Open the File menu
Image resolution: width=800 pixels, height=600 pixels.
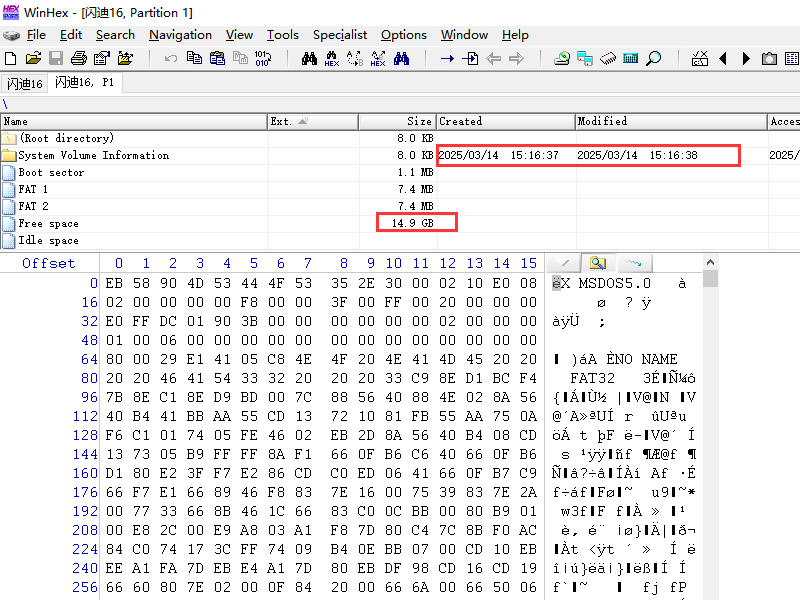(x=36, y=35)
